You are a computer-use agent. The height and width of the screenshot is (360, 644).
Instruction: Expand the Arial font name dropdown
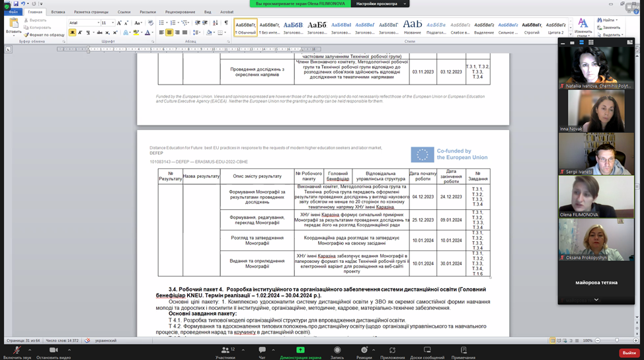tap(98, 23)
